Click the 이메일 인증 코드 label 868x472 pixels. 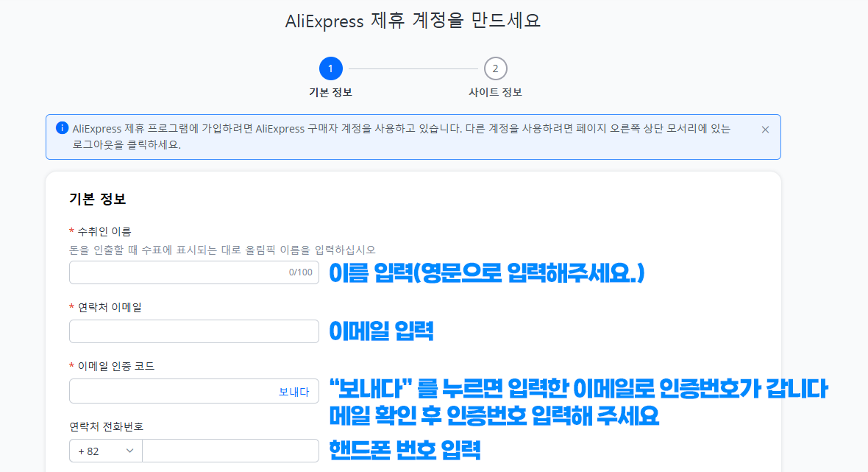115,366
